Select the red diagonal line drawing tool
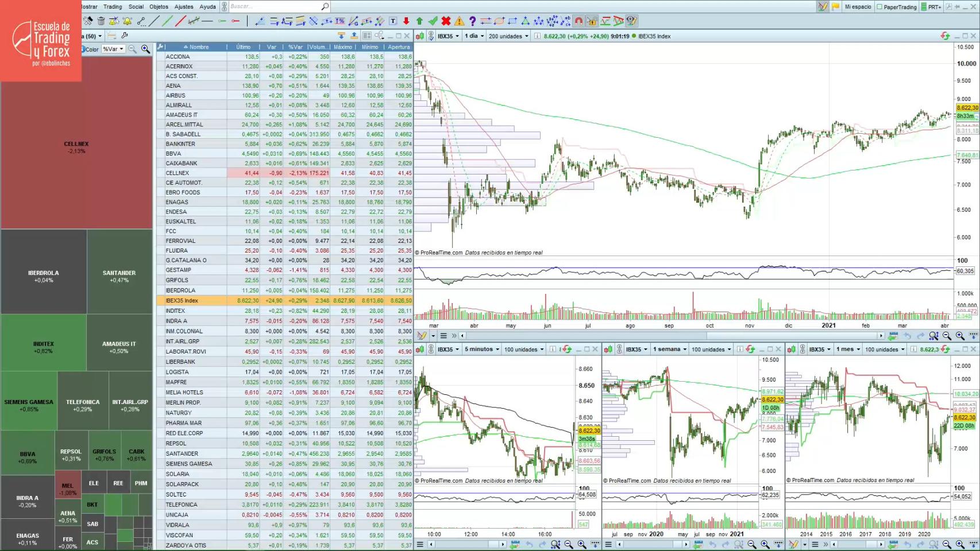 coord(180,21)
